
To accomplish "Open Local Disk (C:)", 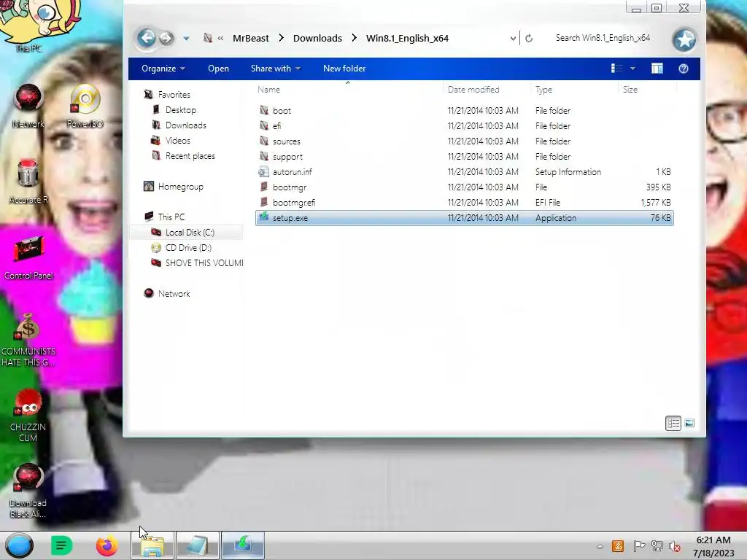I will point(190,232).
